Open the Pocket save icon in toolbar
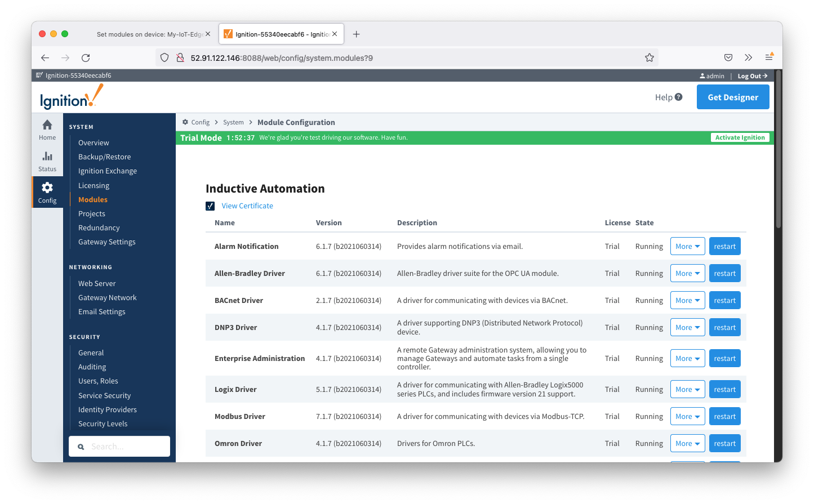Viewport: 814px width, 504px height. pyautogui.click(x=728, y=57)
